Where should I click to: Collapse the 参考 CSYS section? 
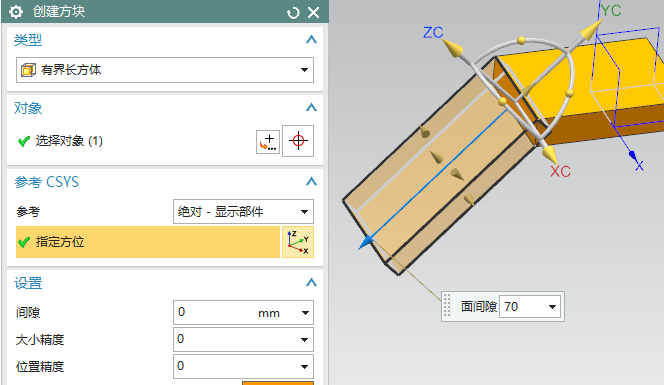311,182
